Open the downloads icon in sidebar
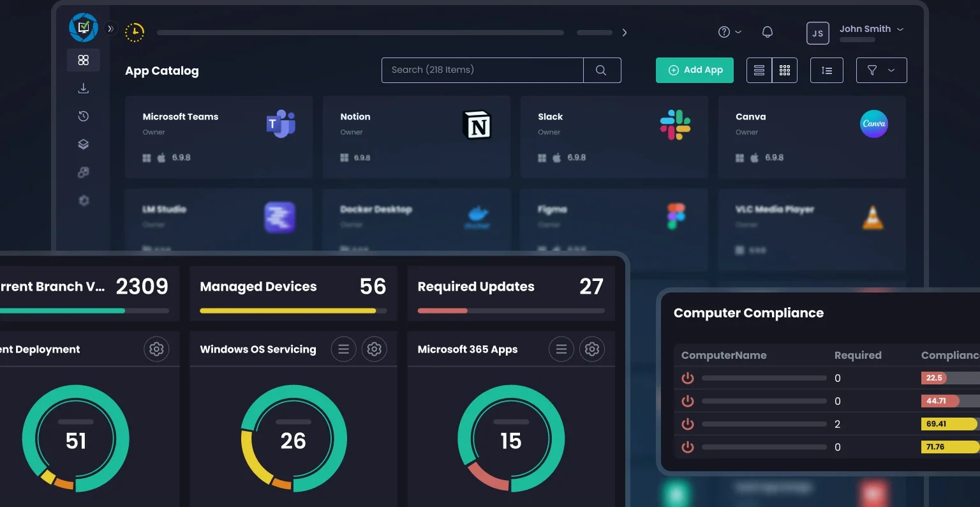Viewport: 980px width, 507px height. (83, 88)
